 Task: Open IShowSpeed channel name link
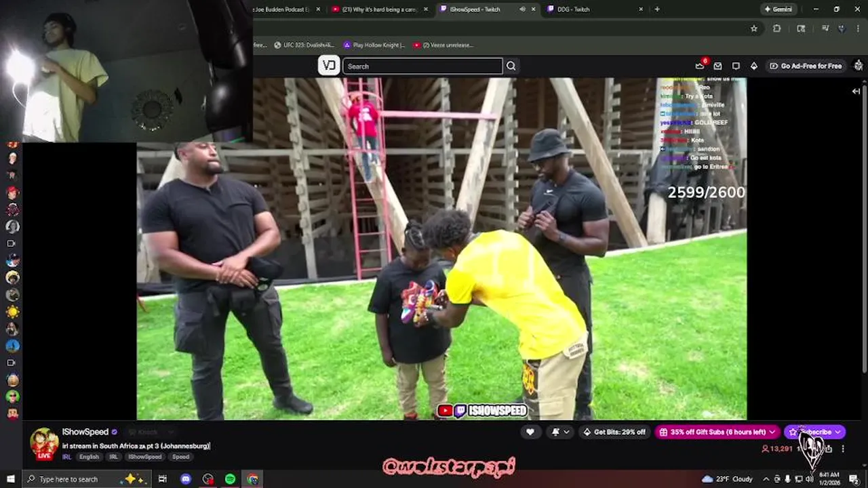pyautogui.click(x=85, y=432)
